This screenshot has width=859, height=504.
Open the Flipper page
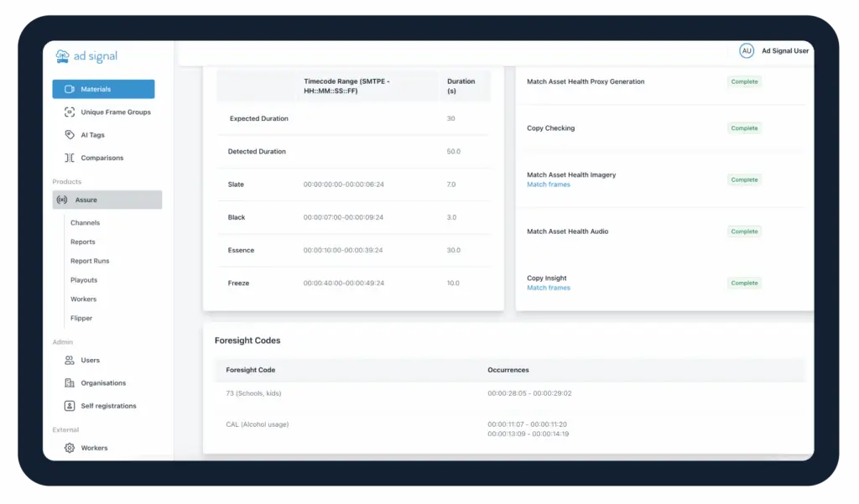click(x=81, y=318)
